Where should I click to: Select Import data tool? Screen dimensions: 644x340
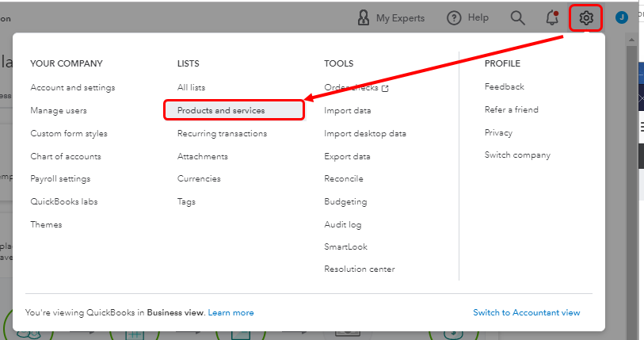coord(347,110)
